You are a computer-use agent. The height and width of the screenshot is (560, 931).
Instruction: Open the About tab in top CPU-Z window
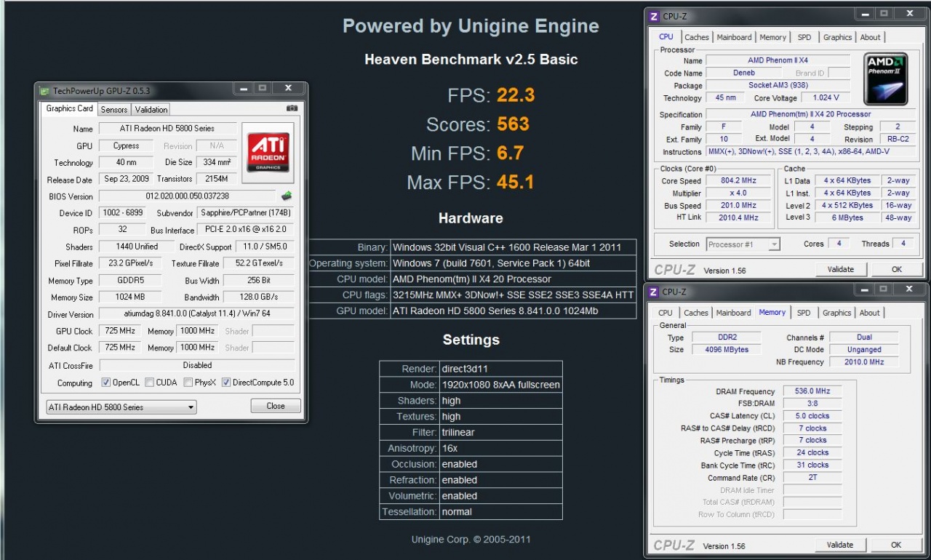pos(870,37)
